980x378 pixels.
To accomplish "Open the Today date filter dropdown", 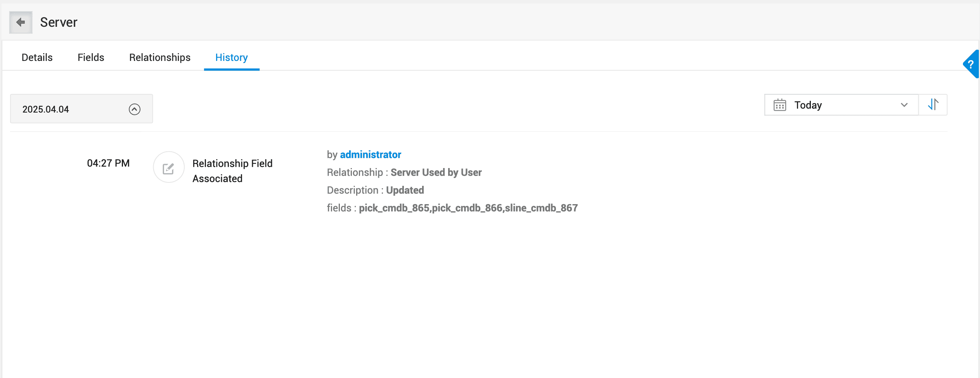I will (841, 105).
